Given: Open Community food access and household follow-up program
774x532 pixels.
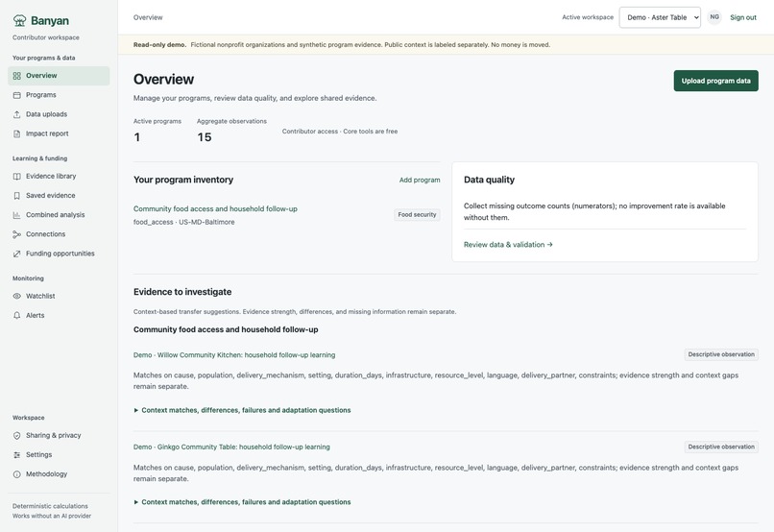Looking at the screenshot, I should point(215,208).
